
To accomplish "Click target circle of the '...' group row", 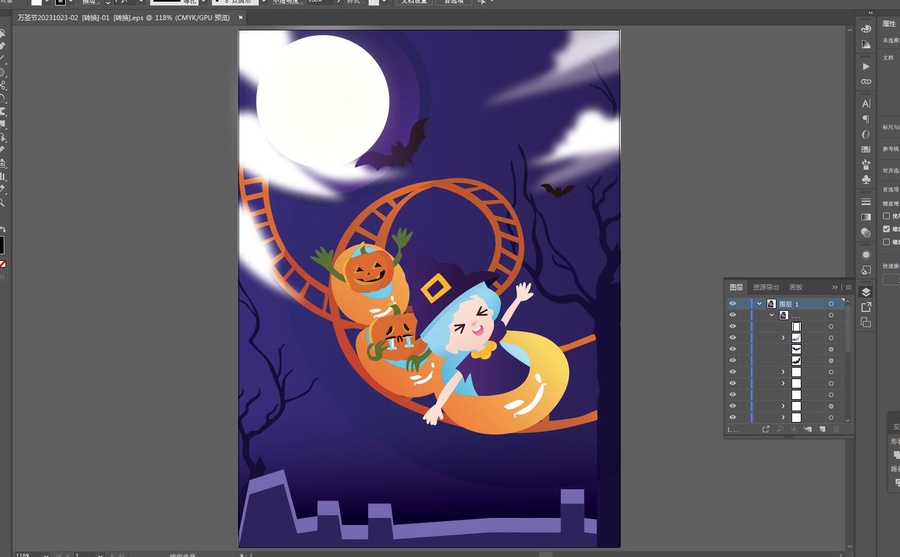I will pos(831,315).
